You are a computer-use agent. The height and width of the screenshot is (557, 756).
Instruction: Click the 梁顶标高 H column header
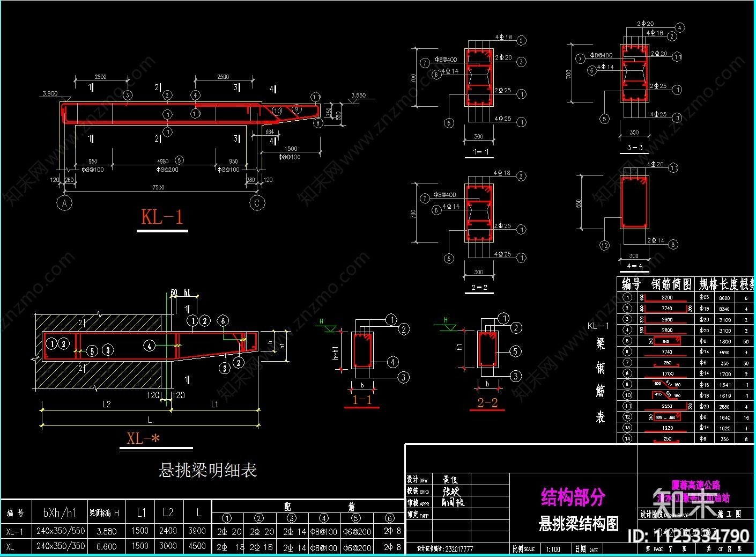104,514
